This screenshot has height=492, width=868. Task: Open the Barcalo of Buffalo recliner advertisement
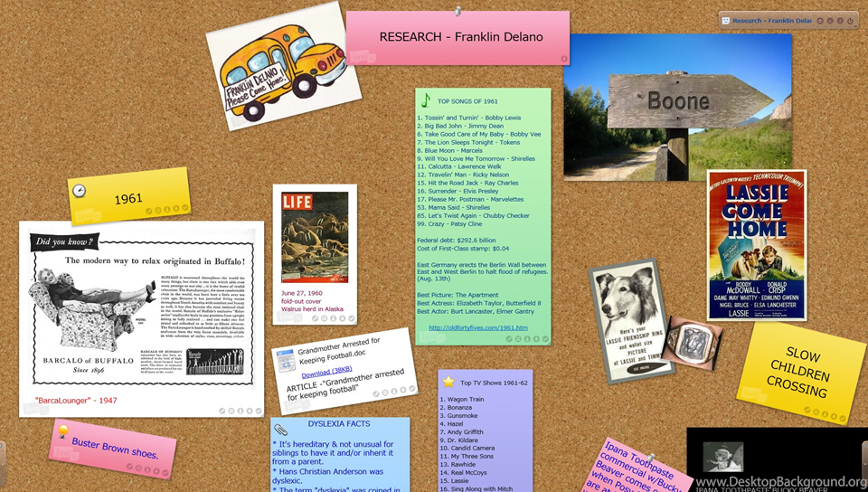point(142,307)
